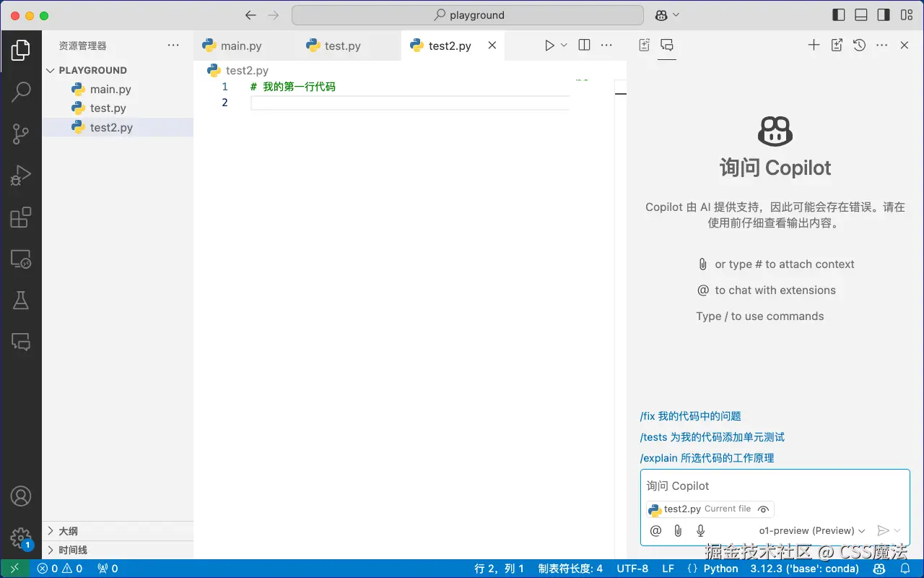Expand the 时间线 timeline section
Image resolution: width=924 pixels, height=578 pixels.
[118, 550]
